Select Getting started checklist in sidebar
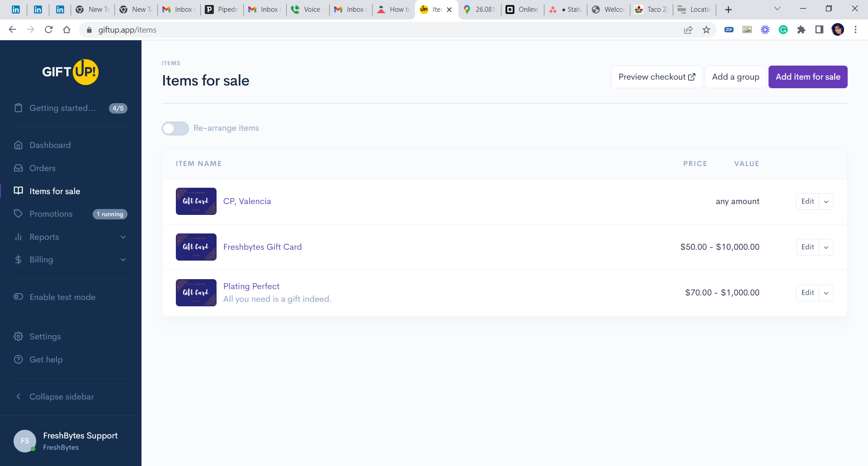 click(62, 108)
